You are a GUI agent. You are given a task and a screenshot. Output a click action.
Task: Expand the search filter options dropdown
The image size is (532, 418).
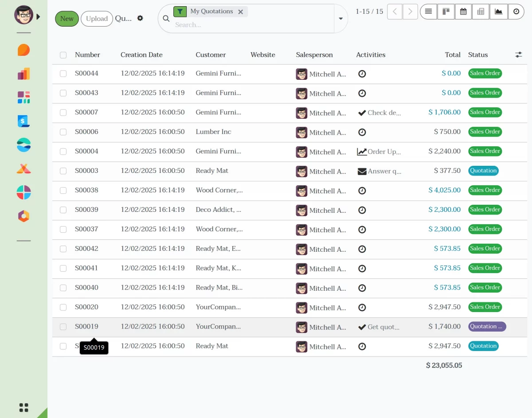(x=340, y=19)
